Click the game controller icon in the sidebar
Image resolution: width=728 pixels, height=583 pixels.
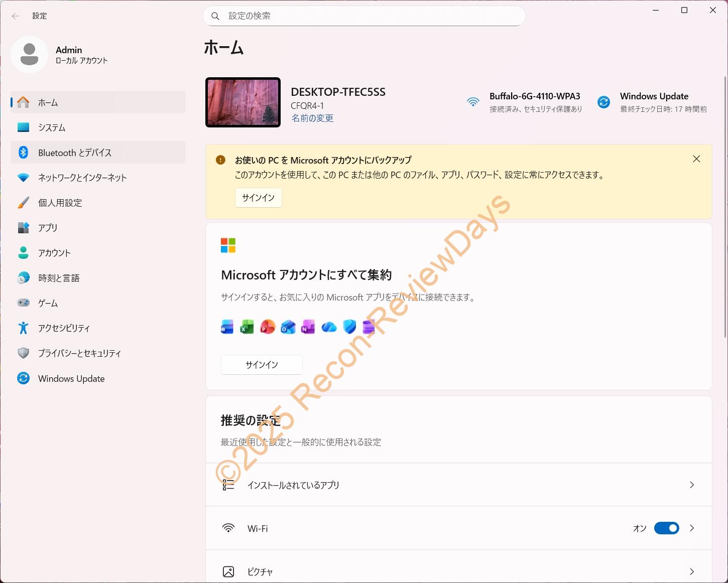click(x=23, y=303)
